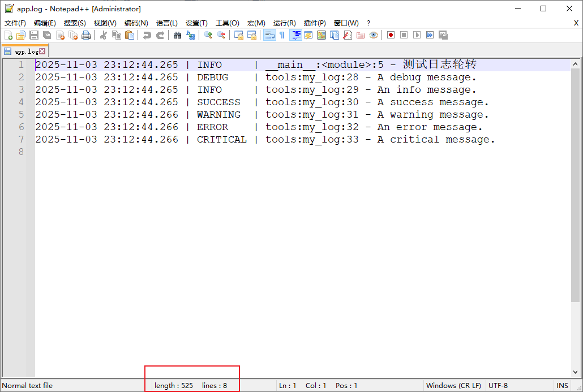583x392 pixels.
Task: Open the Find dialog via the binoculars icon
Action: point(177,35)
